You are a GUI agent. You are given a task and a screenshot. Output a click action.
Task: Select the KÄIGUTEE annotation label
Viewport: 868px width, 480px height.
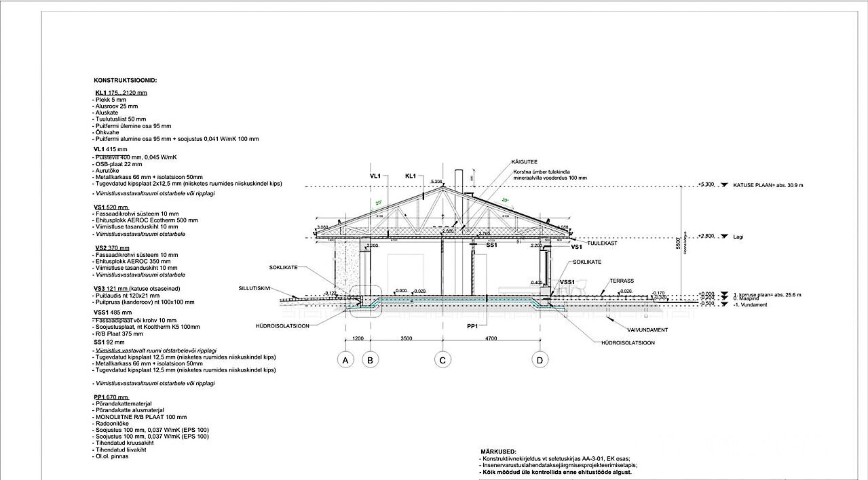525,163
